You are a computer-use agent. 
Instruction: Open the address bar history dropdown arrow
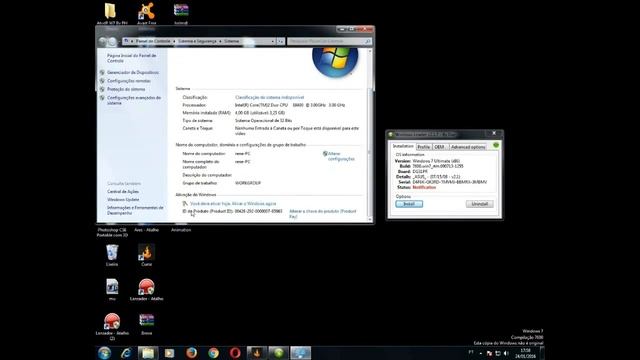click(x=273, y=41)
